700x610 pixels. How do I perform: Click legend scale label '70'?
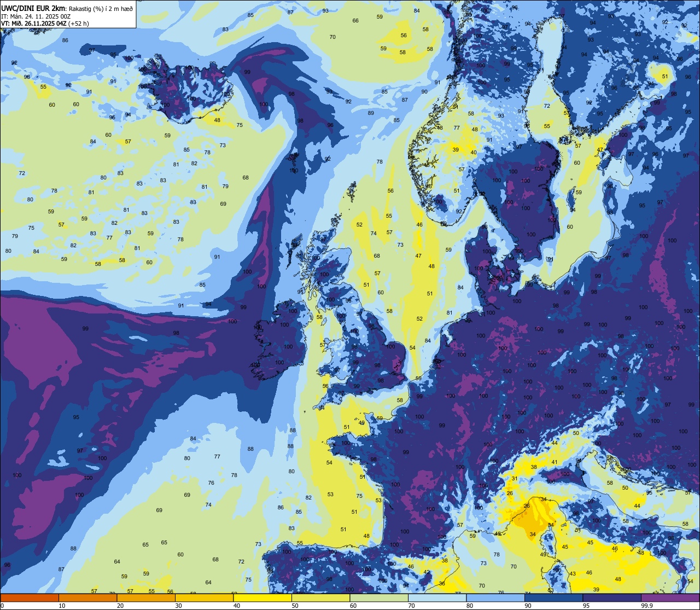pos(411,606)
